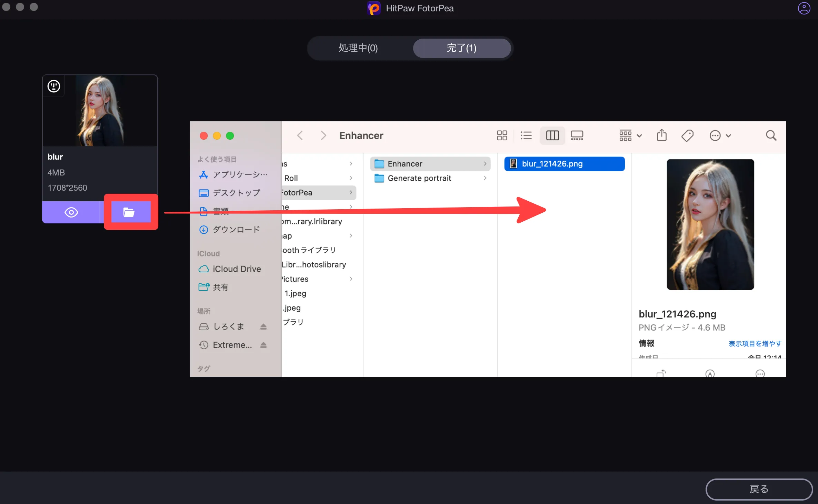Click 表示項目を増やす link
The width and height of the screenshot is (818, 504).
point(755,344)
